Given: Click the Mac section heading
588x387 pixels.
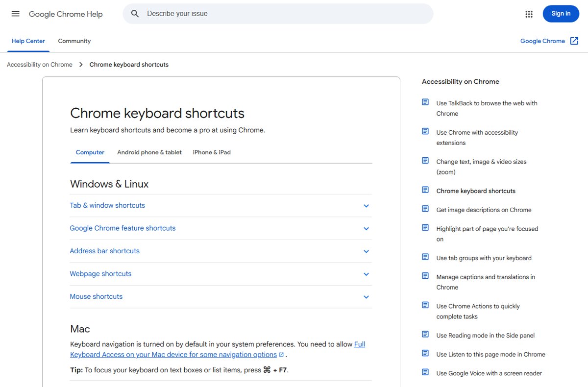Looking at the screenshot, I should pyautogui.click(x=80, y=329).
